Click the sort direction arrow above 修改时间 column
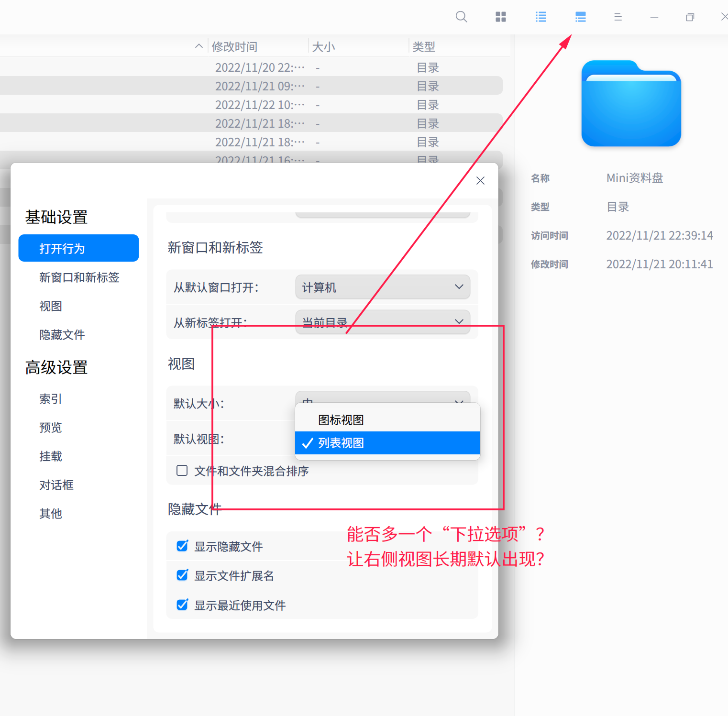This screenshot has height=716, width=728. 199,46
